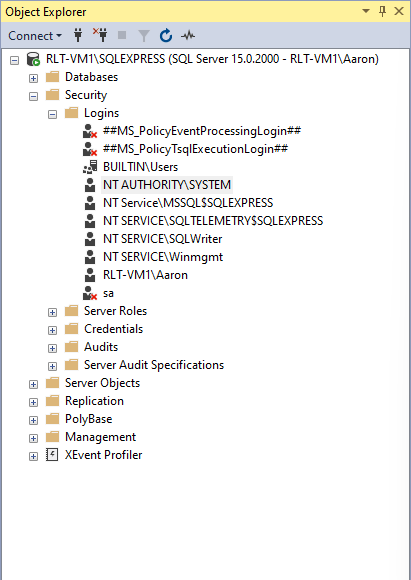Image resolution: width=411 pixels, height=580 pixels.
Task: Collapse the Logins folder
Action: [52, 114]
